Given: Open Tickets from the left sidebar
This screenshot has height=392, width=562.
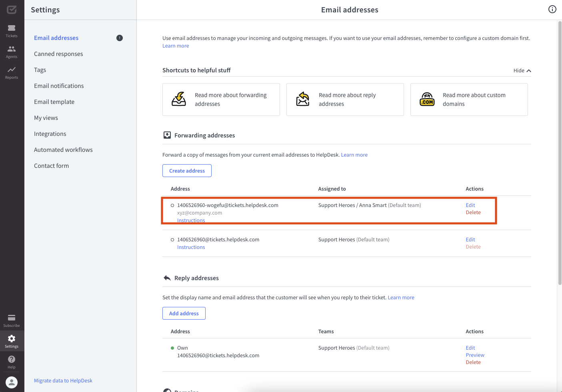Looking at the screenshot, I should coord(12,30).
